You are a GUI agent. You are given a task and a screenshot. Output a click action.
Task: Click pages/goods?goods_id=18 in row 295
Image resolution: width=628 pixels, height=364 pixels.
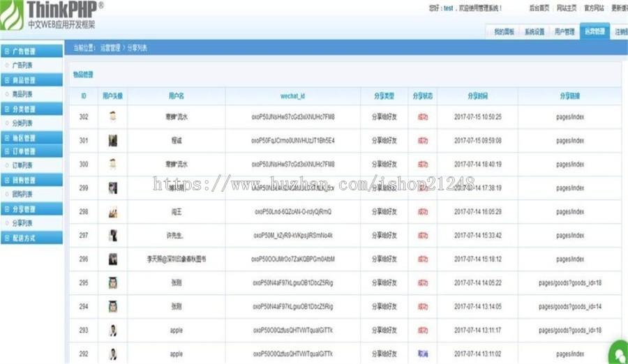click(x=570, y=282)
